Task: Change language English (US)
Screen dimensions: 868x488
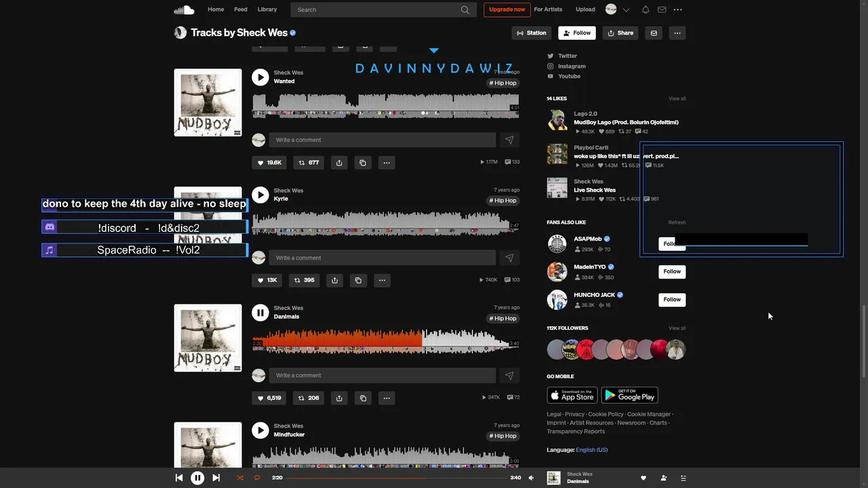Action: tap(591, 450)
